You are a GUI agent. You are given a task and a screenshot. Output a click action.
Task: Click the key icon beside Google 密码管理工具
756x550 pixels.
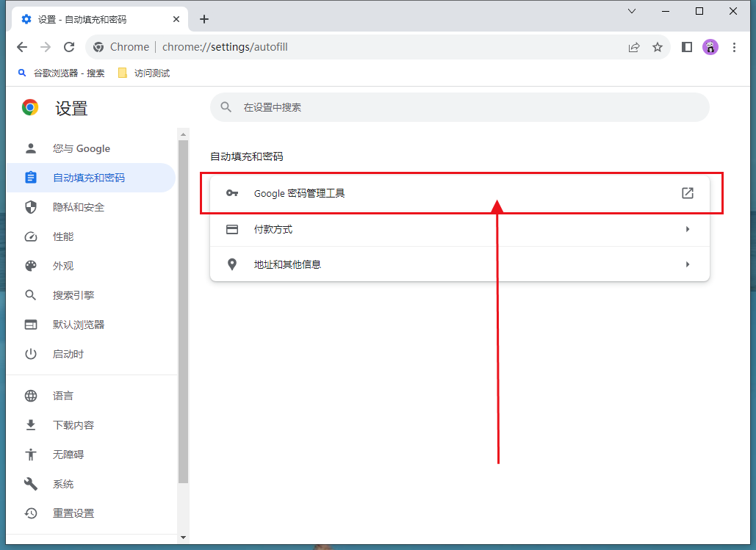[232, 193]
